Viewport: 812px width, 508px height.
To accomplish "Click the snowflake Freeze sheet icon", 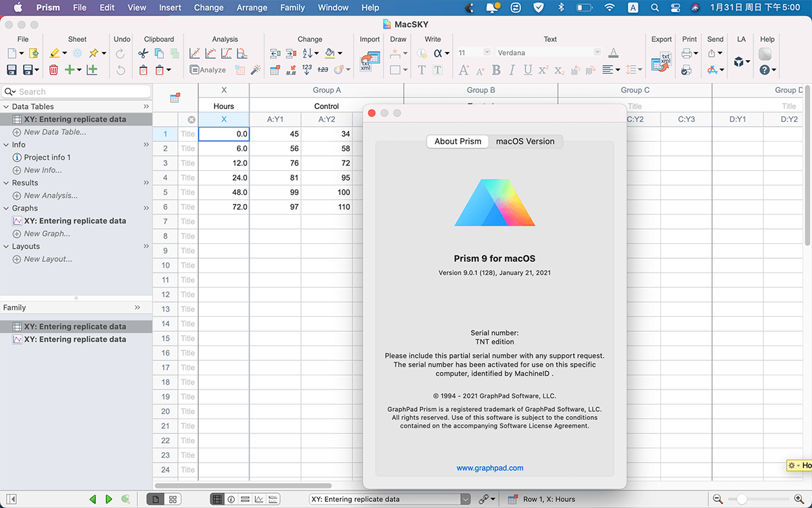I will (x=77, y=53).
